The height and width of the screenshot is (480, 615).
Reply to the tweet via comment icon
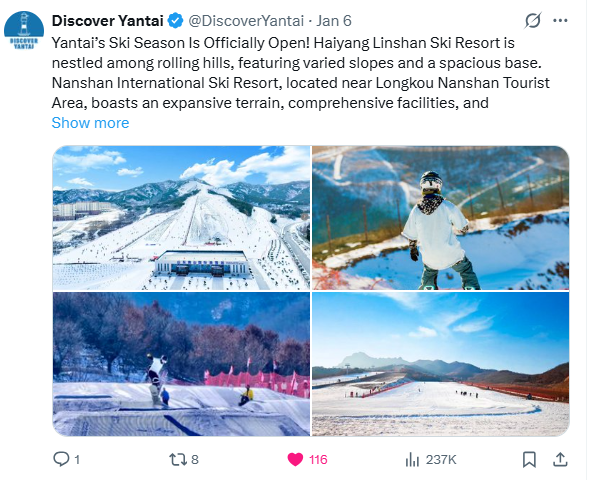click(61, 459)
